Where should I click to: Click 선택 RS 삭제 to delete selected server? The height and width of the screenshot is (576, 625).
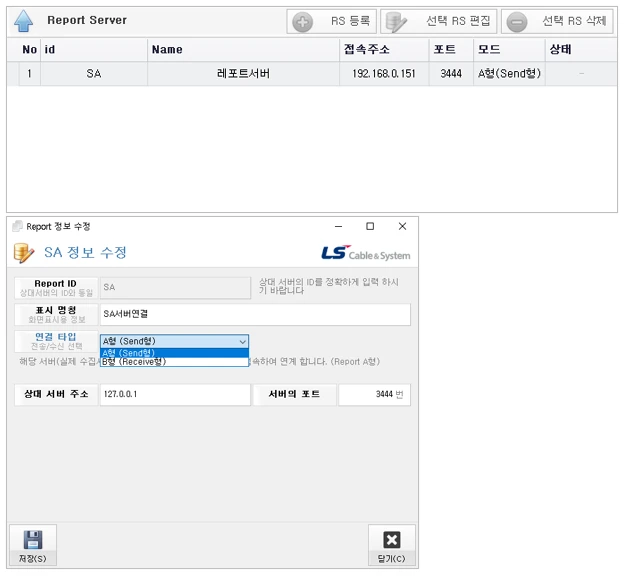[x=557, y=21]
